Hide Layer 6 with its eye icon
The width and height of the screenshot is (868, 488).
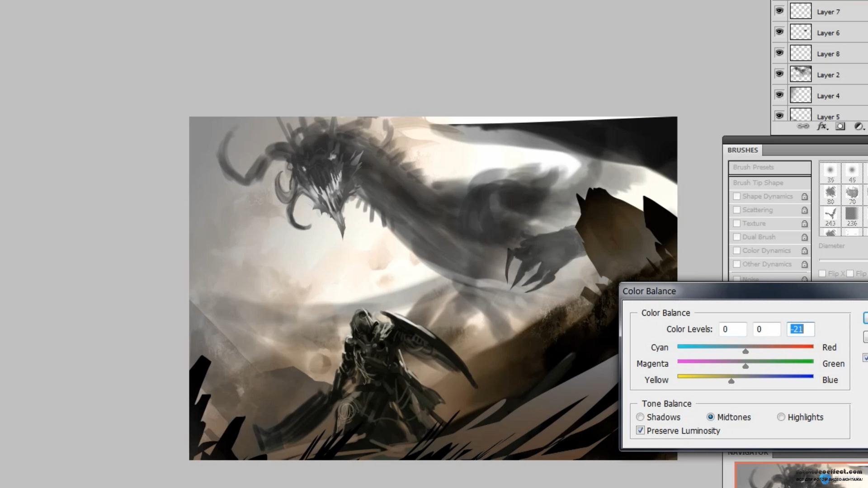pyautogui.click(x=779, y=32)
